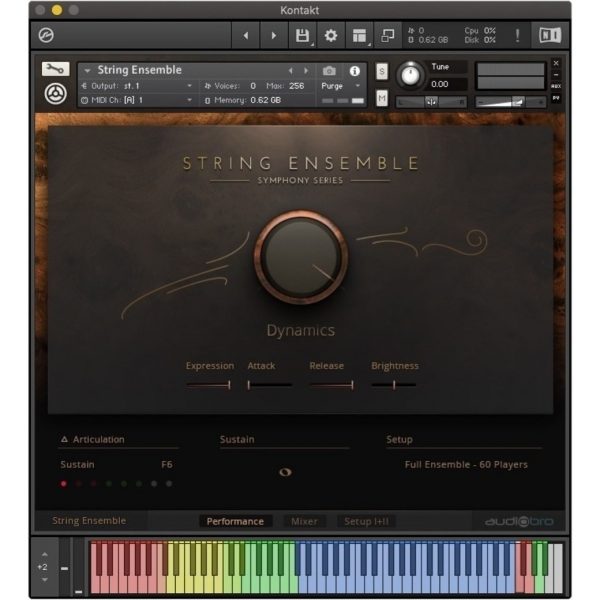This screenshot has height=600, width=600.
Task: Select the first red articulation dot
Action: tap(64, 484)
